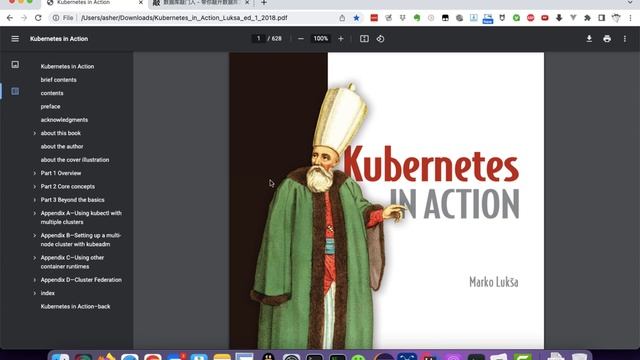
Task: Open 'Kubernetes in Action-back' entry
Action: [x=75, y=307]
